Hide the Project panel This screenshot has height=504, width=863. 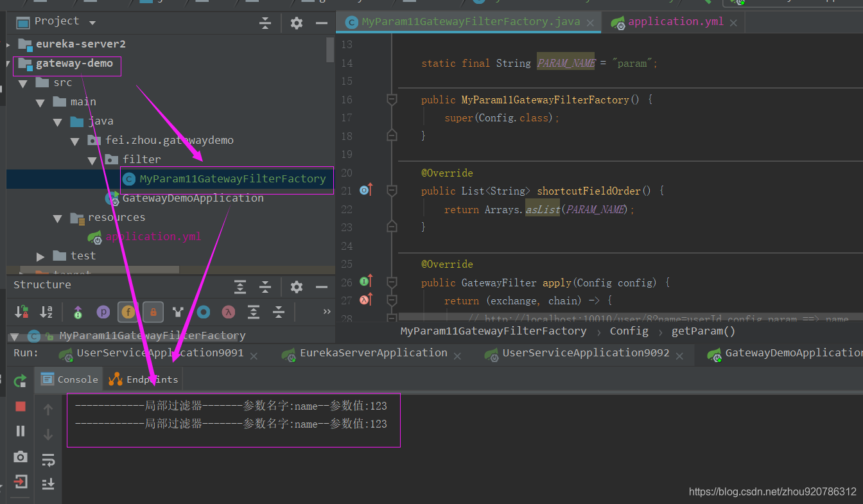tap(322, 23)
